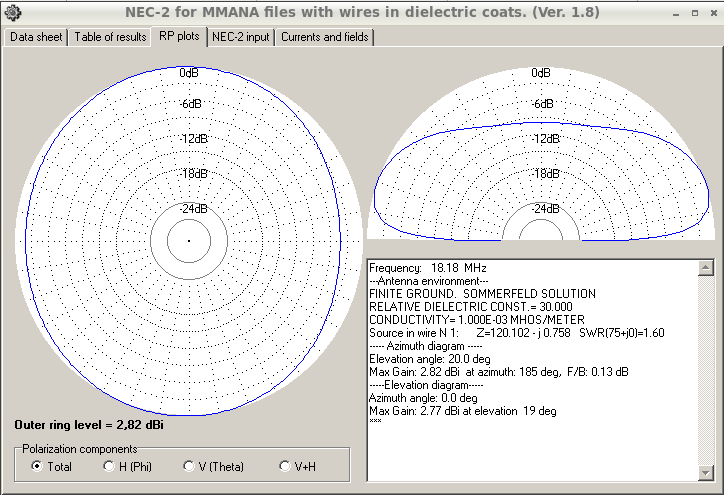
Task: Open the Data sheet tab
Action: (x=36, y=37)
